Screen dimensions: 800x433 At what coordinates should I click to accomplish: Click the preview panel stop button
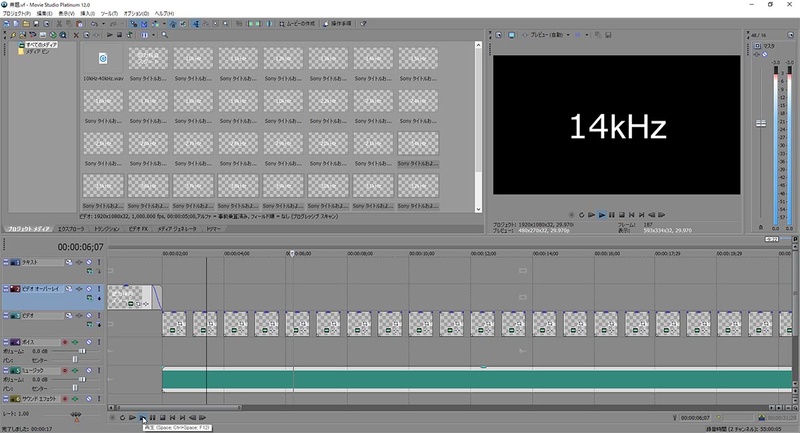pyautogui.click(x=621, y=215)
